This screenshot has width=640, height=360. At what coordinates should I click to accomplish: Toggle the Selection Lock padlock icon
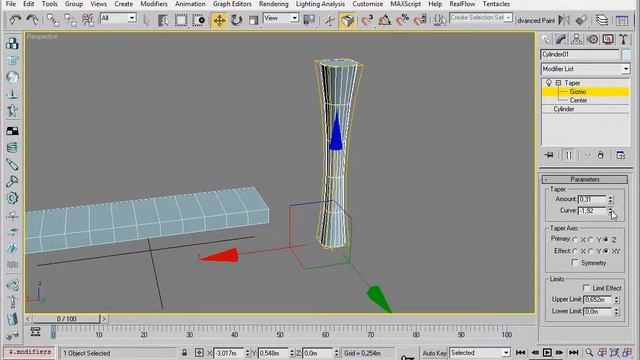184,353
